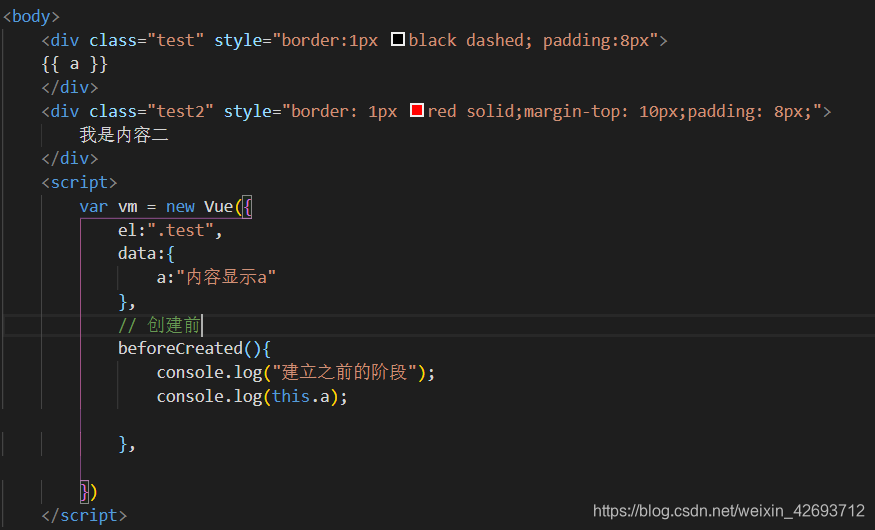This screenshot has height=530, width=875.
Task: Click the opening <body> tag
Action: pyautogui.click(x=31, y=17)
